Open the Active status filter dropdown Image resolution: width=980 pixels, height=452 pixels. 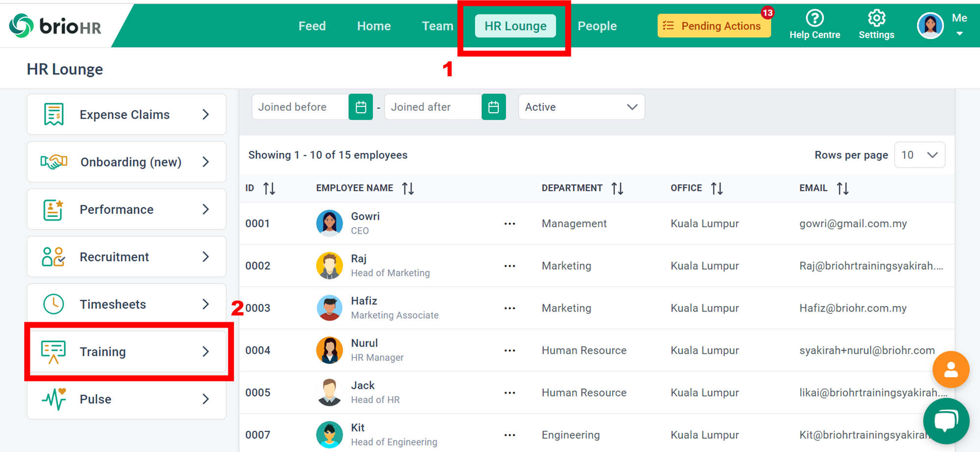point(581,107)
